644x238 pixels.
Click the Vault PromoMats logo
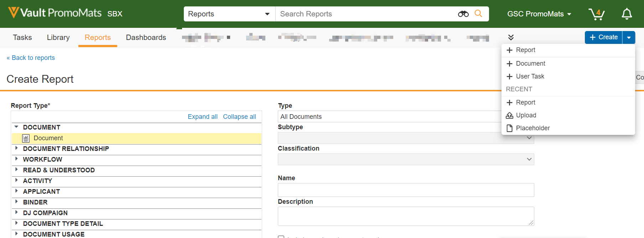click(x=55, y=13)
